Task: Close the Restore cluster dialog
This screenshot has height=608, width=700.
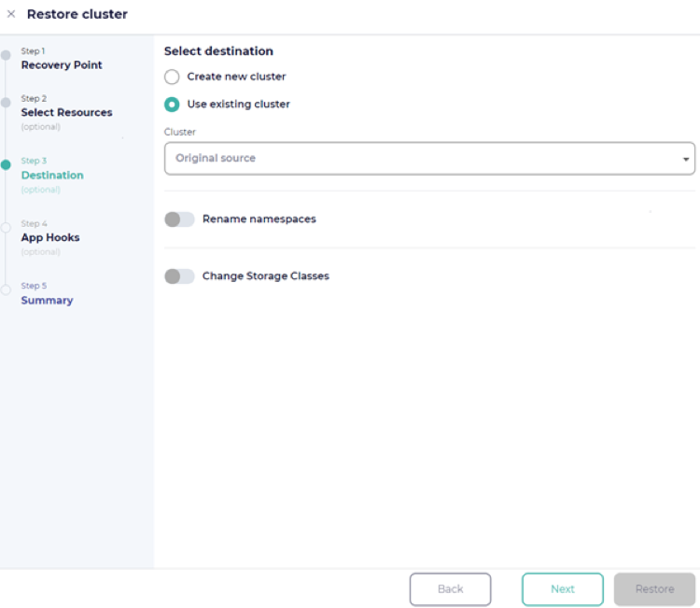Action: click(x=11, y=14)
